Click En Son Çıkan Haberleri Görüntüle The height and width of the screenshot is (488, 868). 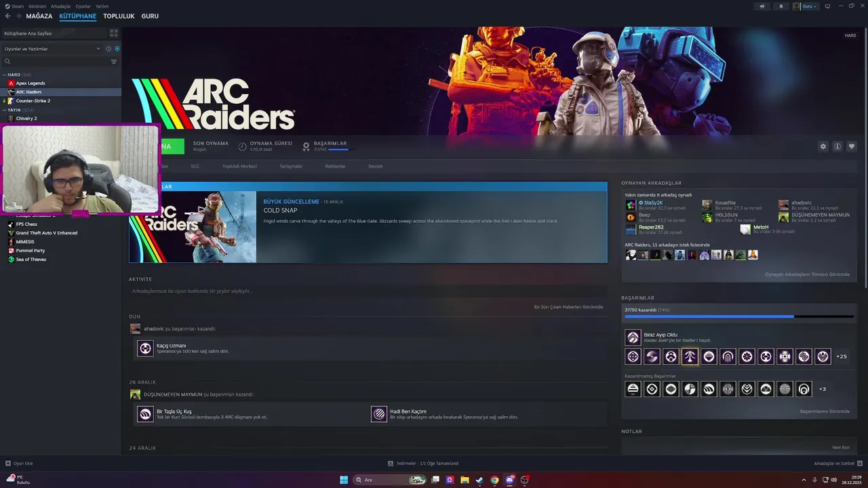[568, 307]
